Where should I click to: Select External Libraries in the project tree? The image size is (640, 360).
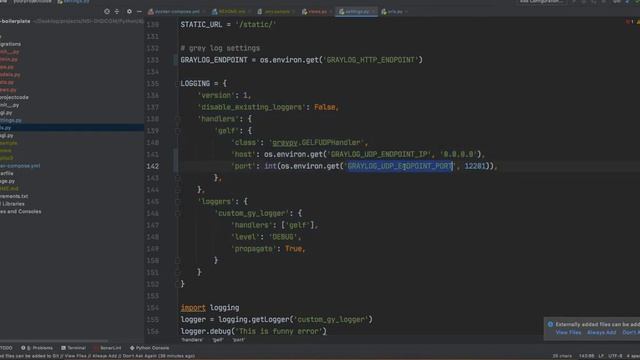point(12,204)
